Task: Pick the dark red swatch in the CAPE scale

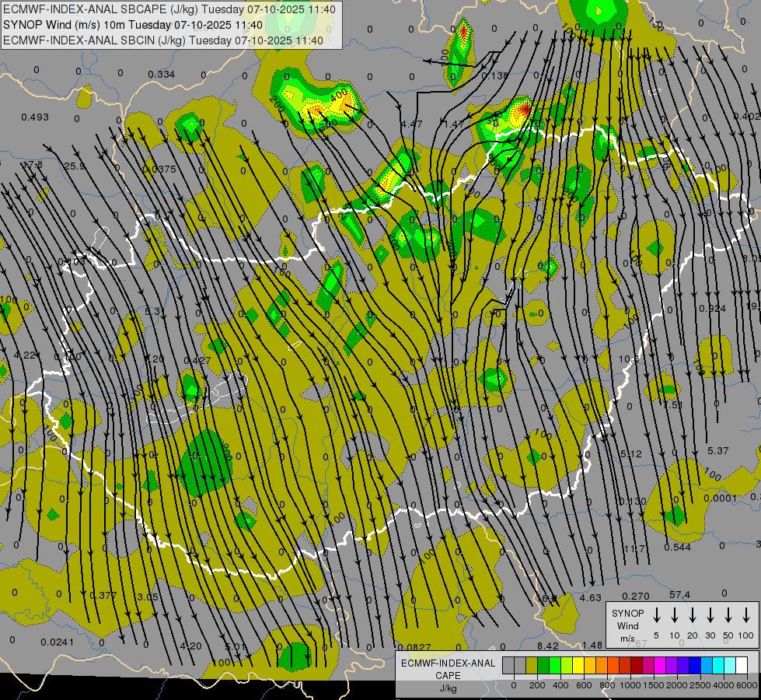Action: (637, 665)
